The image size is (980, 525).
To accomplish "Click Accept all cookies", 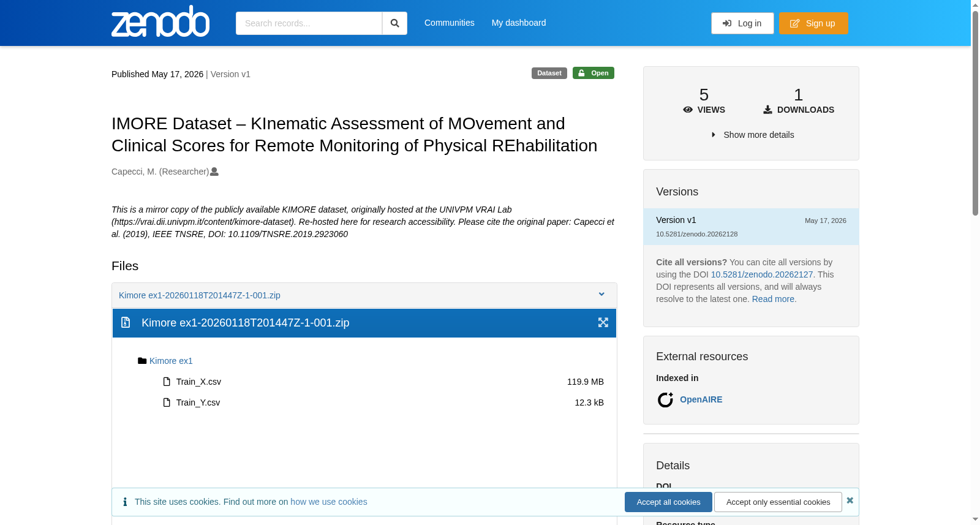I will tap(668, 502).
